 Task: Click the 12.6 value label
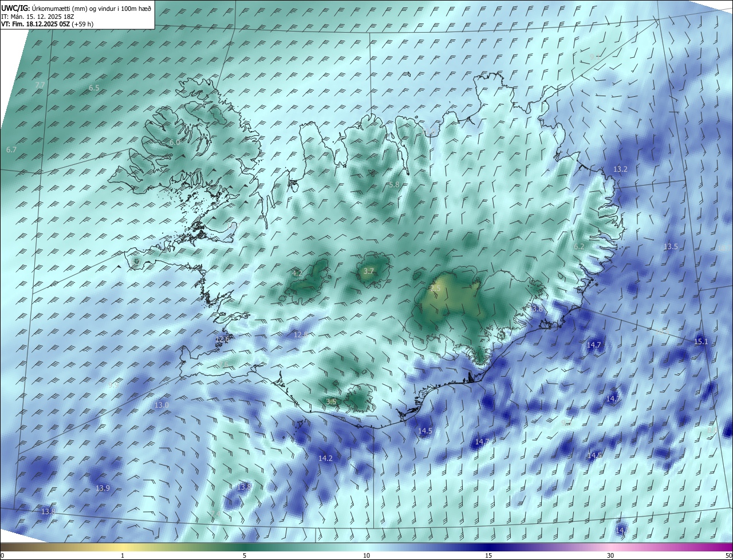223,340
